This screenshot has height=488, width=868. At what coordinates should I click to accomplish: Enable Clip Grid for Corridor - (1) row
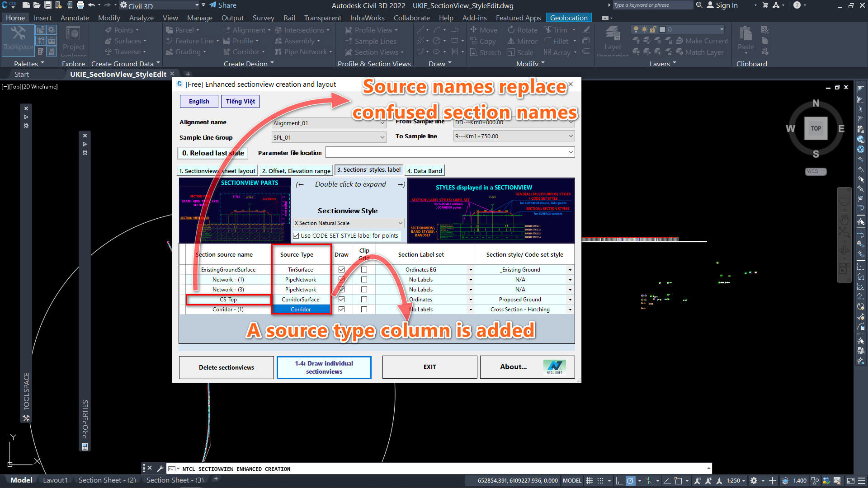364,310
